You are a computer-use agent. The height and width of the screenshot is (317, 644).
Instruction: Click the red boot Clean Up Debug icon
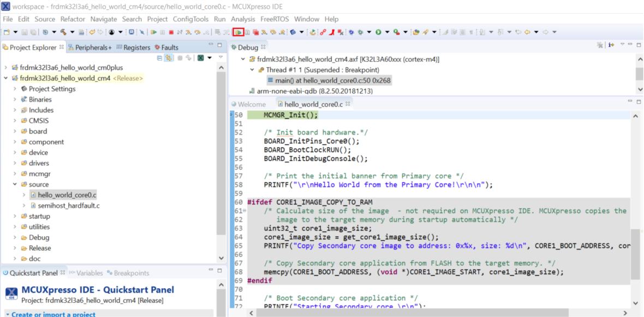[332, 32]
